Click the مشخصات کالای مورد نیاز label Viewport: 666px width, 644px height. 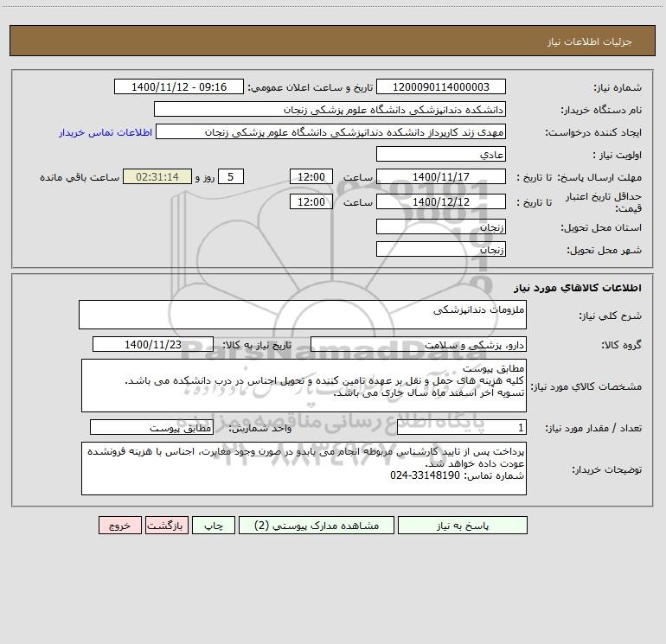586,386
